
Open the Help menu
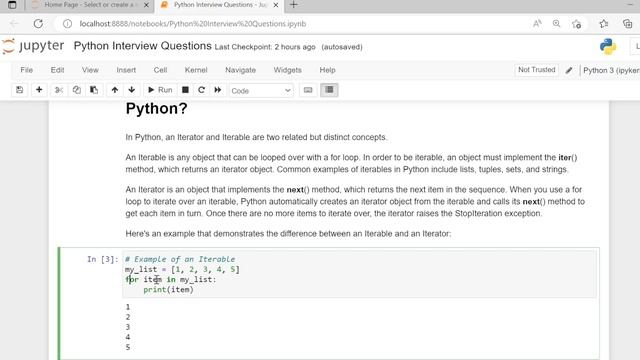point(327,70)
